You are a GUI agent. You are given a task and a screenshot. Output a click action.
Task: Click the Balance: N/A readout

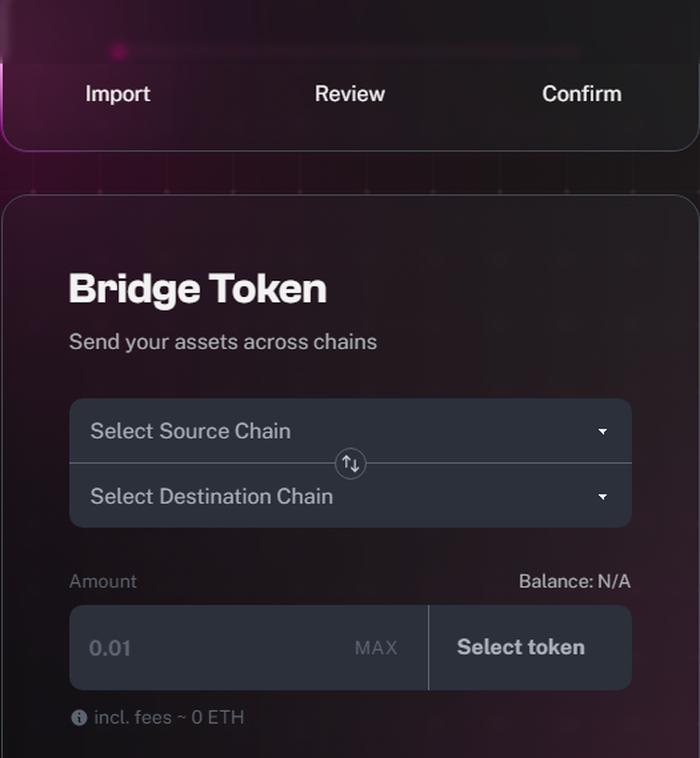[575, 581]
